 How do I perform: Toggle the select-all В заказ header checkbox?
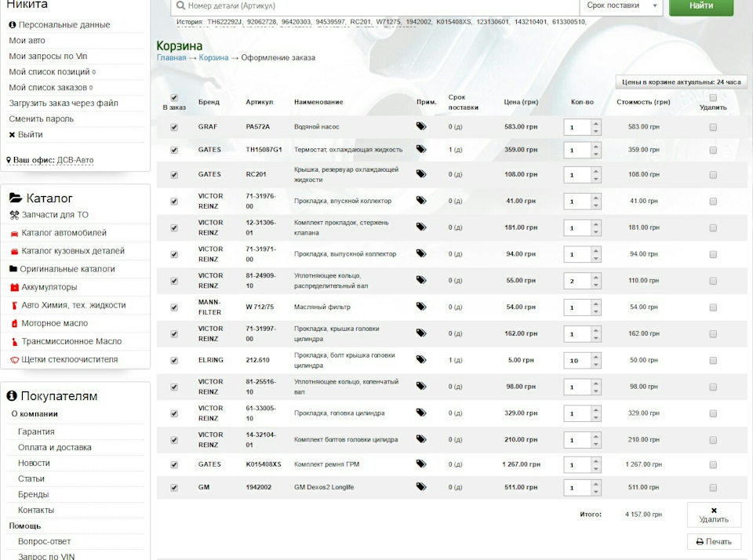[x=174, y=97]
